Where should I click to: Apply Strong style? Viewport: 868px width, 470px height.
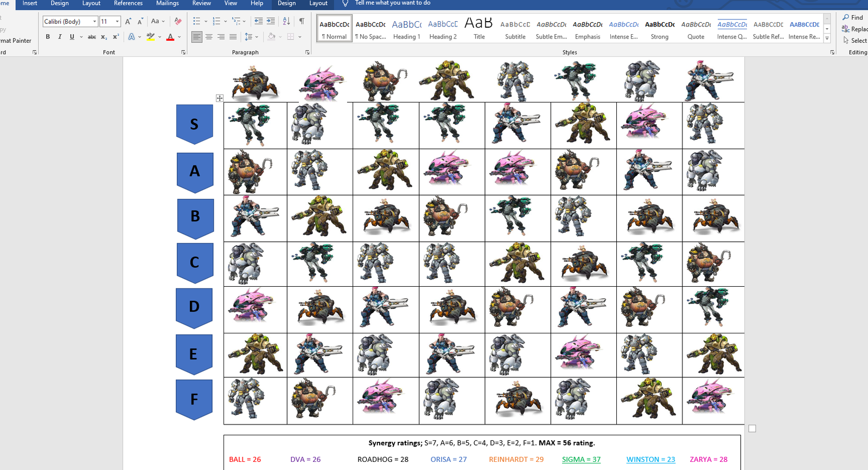[x=660, y=29]
